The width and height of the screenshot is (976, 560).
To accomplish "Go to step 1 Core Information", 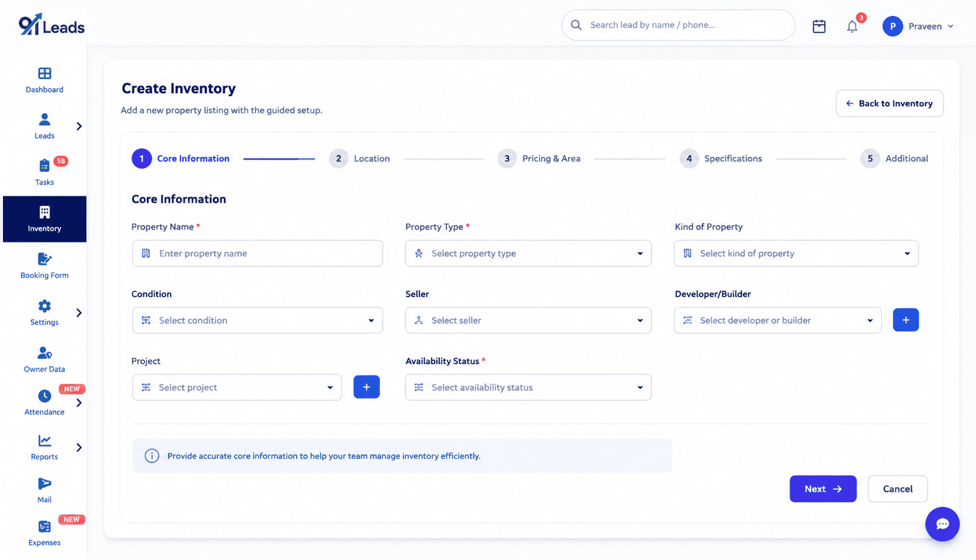I will 180,159.
